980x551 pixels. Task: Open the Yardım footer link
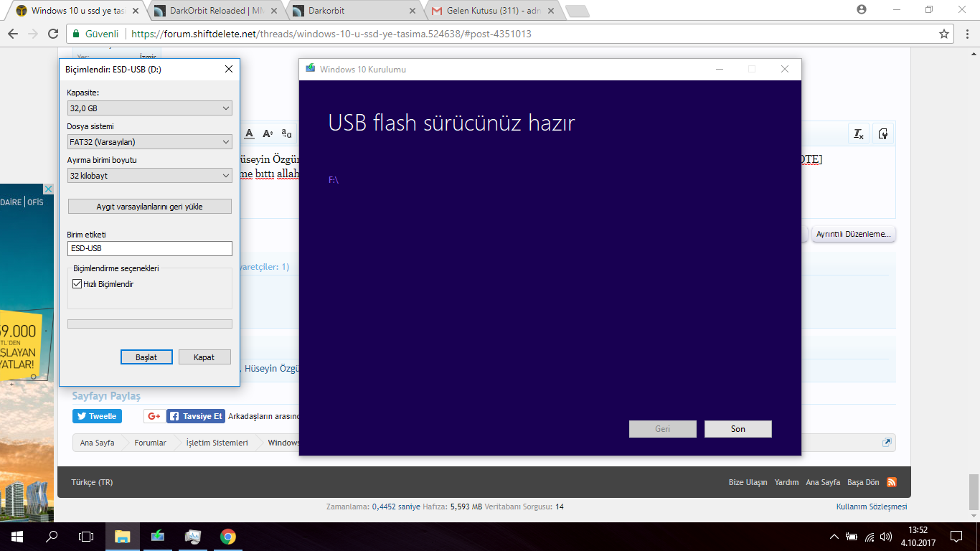click(x=786, y=482)
